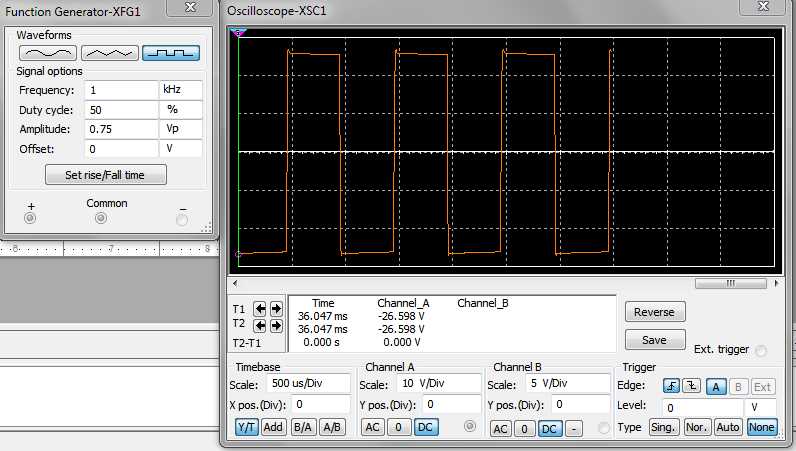796x451 pixels.
Task: Click the Duty cycle value field
Action: [x=121, y=110]
